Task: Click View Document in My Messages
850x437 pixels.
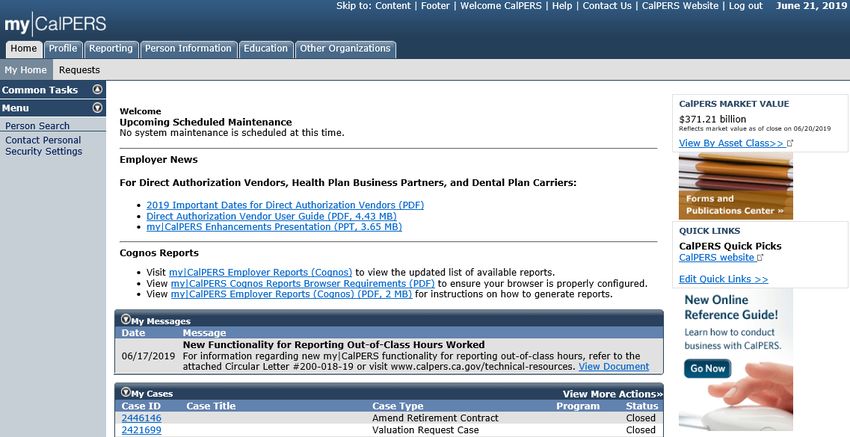Action: [x=614, y=367]
